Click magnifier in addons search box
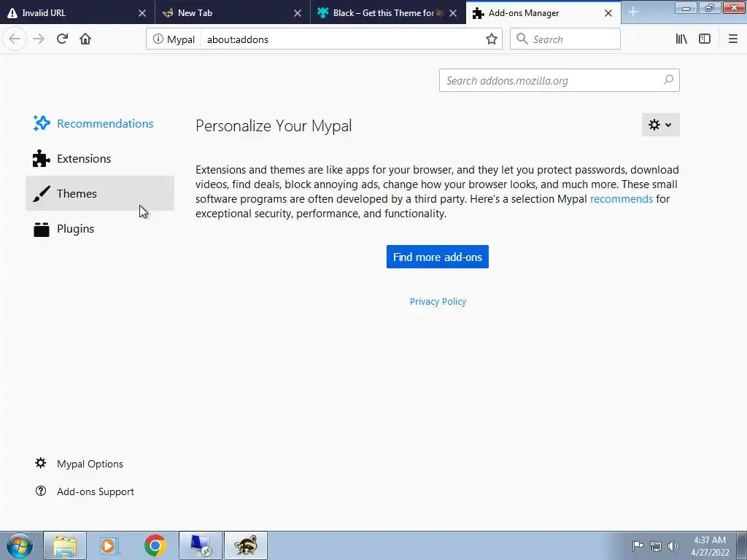This screenshot has height=560, width=747. [x=668, y=80]
